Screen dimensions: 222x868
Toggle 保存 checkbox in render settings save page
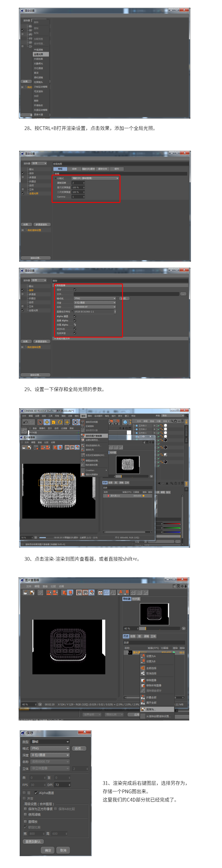pyautogui.click(x=75, y=289)
